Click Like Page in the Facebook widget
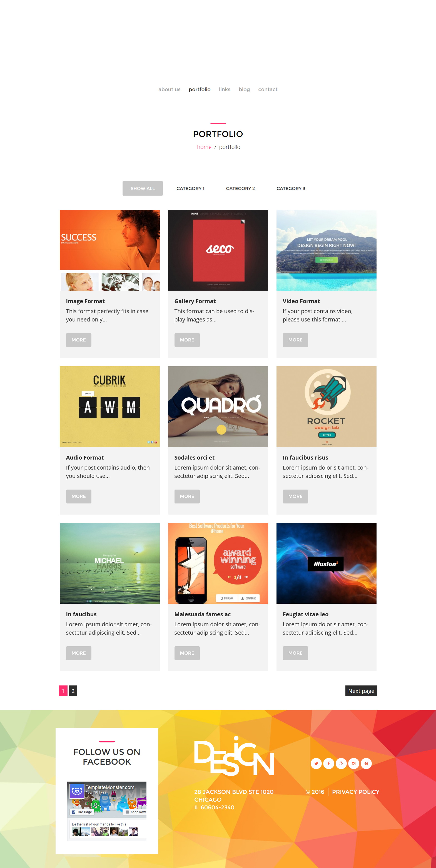Screen dimensions: 436x868 (82, 812)
